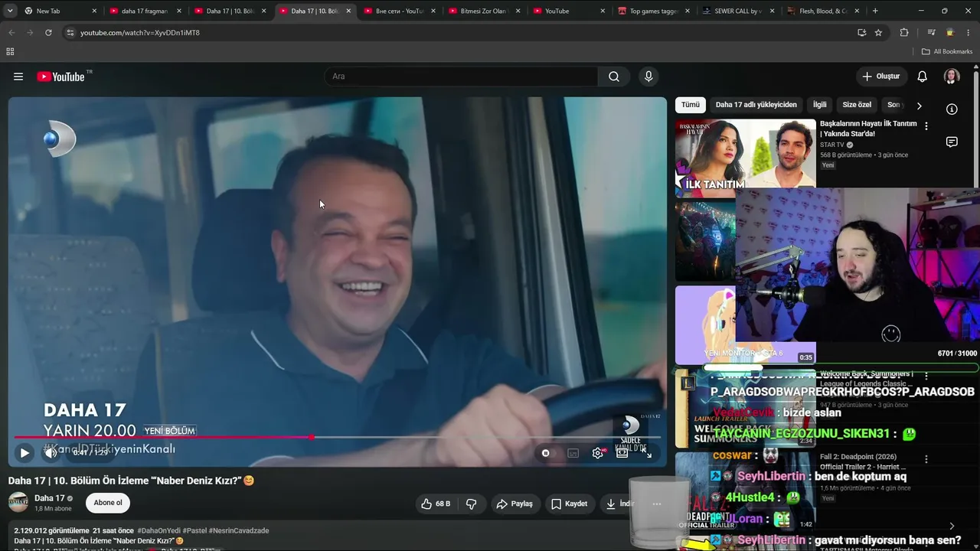Open the notifications bell
Screen dimensions: 980x551
pos(923,77)
